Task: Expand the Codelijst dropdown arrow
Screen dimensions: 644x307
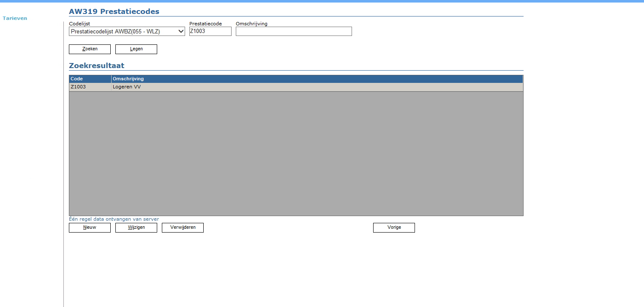Action: 181,31
